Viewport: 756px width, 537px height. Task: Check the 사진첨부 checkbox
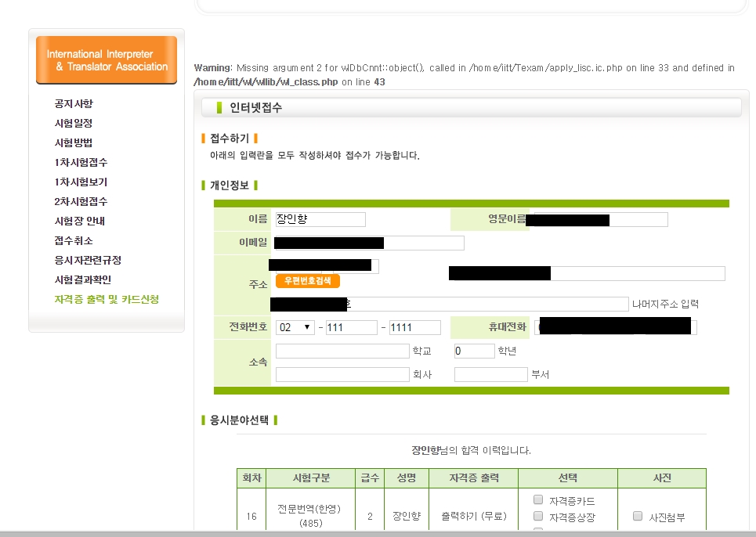pos(638,516)
